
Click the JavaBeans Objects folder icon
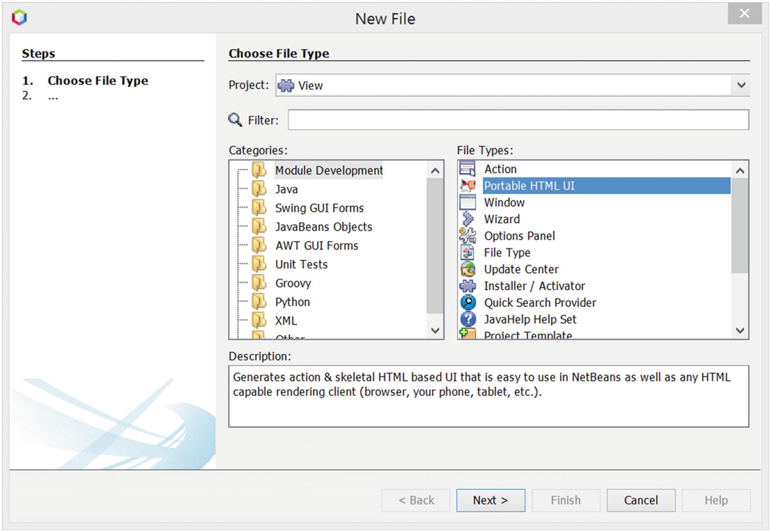coord(259,226)
